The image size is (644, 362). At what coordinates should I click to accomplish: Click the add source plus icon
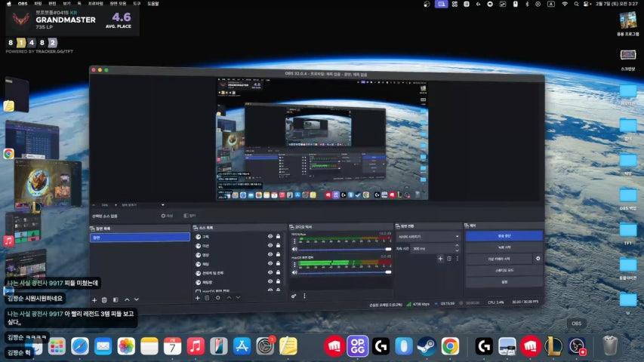[x=198, y=298]
